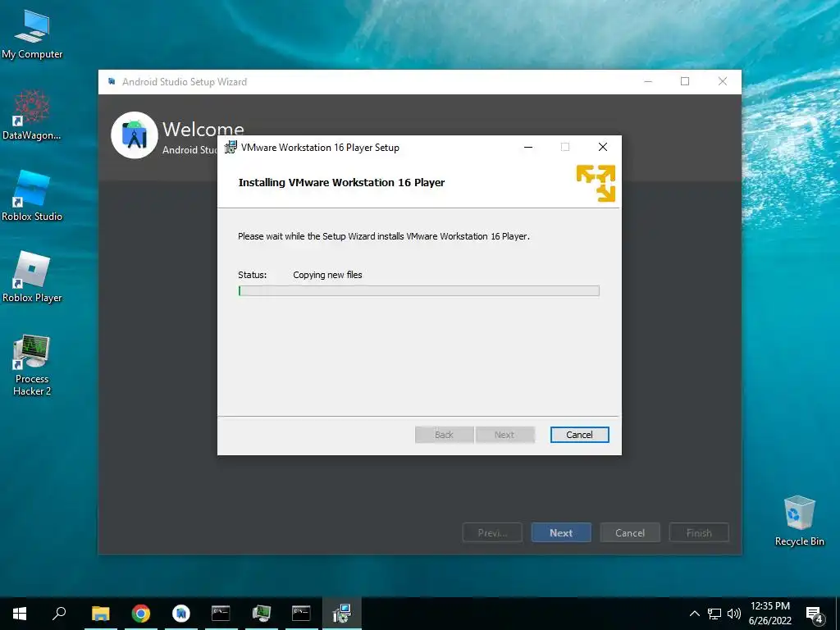The width and height of the screenshot is (840, 630).
Task: Open Google Chrome from the taskbar
Action: (141, 614)
